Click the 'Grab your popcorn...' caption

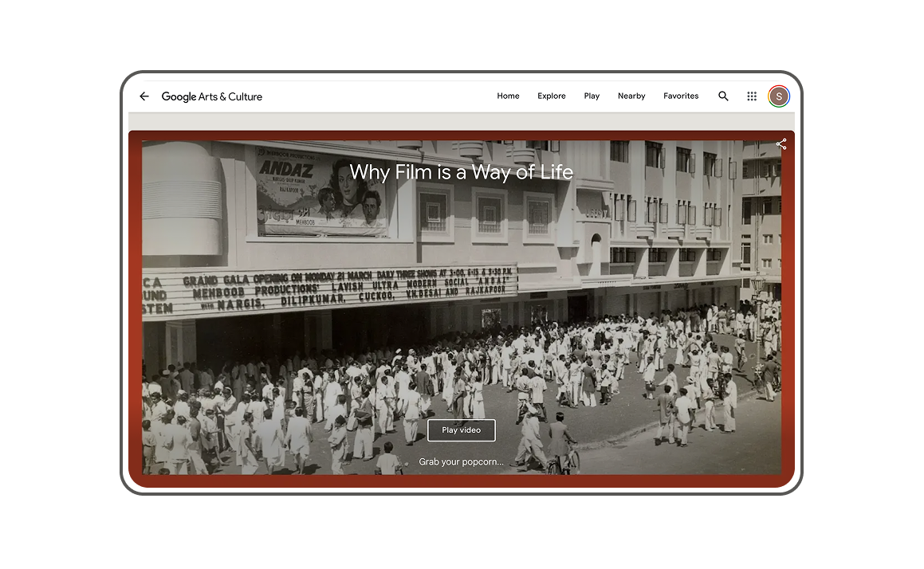pos(461,462)
